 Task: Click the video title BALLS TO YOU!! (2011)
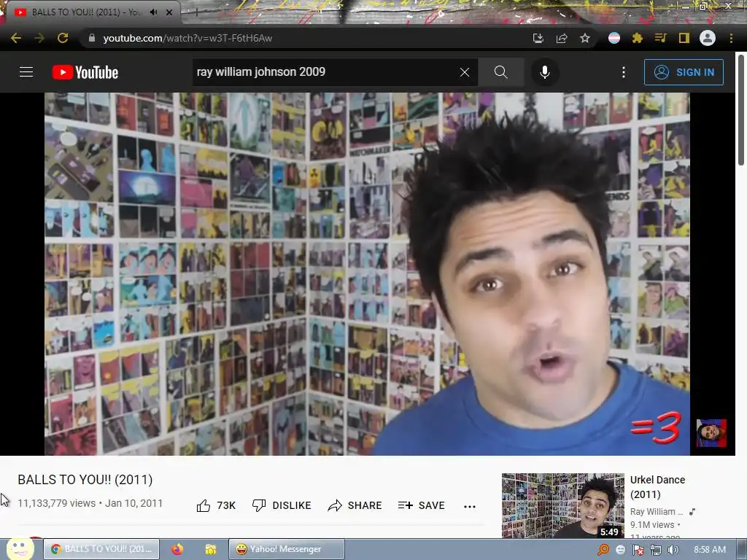click(x=85, y=480)
